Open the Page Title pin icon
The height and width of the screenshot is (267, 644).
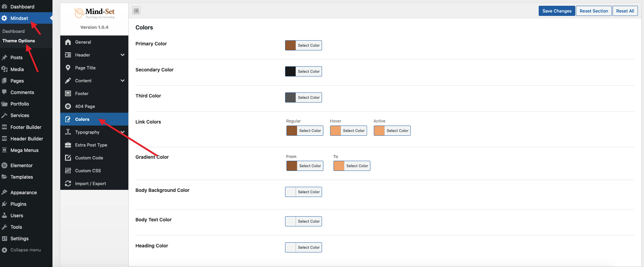(x=68, y=68)
